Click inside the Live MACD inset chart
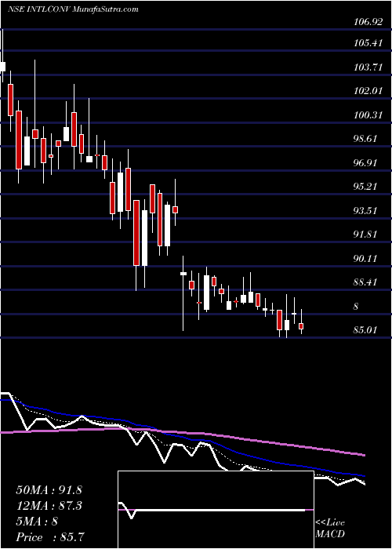This screenshot has width=392, height=549. point(216,510)
